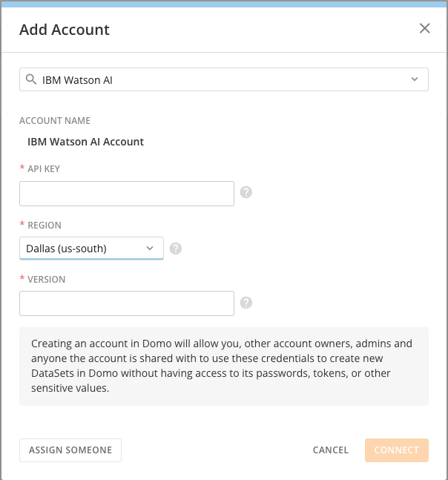Viewport: 448px width, 480px height.
Task: Show help for the Region dropdown
Action: point(176,249)
